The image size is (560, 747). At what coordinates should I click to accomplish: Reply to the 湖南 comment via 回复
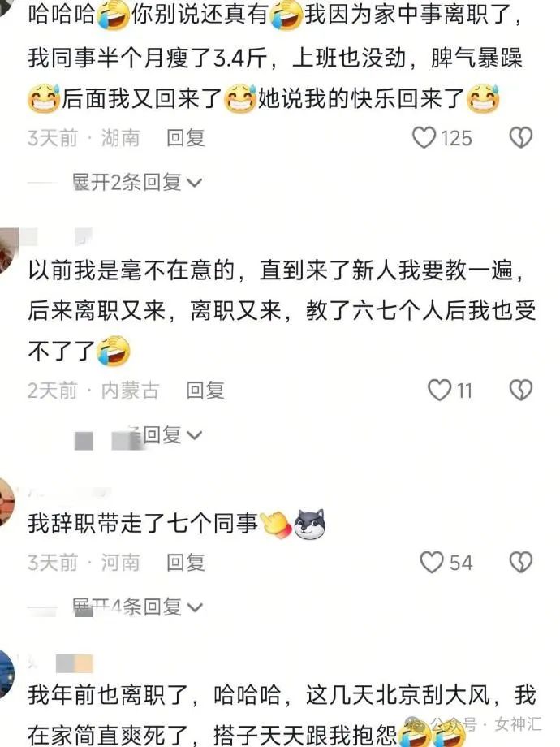pos(186,138)
